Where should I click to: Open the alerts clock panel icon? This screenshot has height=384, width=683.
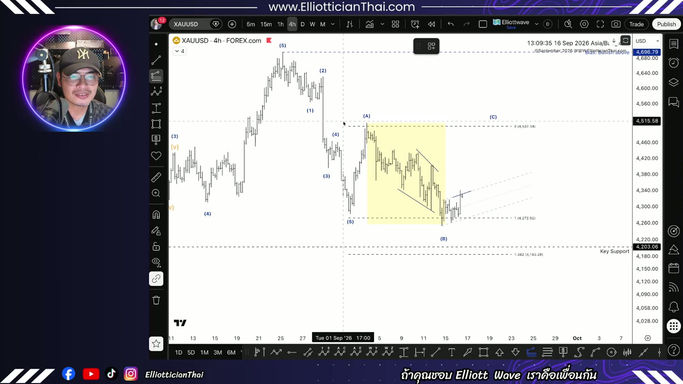click(x=673, y=63)
